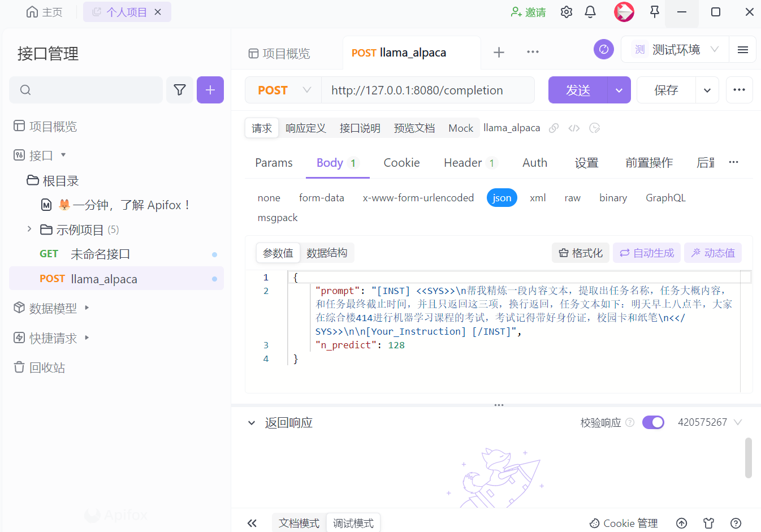Select form-data body type
761x532 pixels.
(x=321, y=198)
